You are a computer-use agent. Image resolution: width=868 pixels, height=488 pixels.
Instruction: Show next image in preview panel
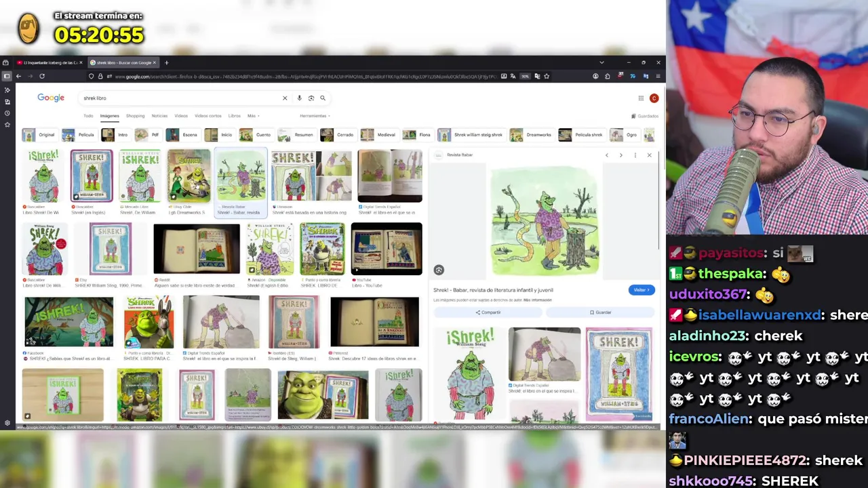point(620,155)
